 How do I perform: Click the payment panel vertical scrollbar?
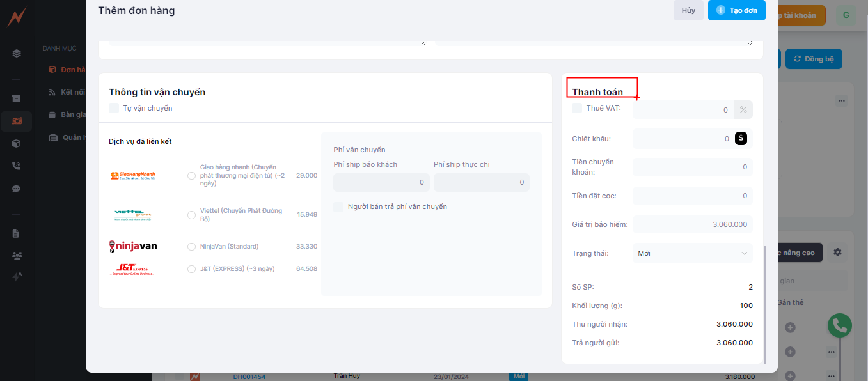point(764,300)
